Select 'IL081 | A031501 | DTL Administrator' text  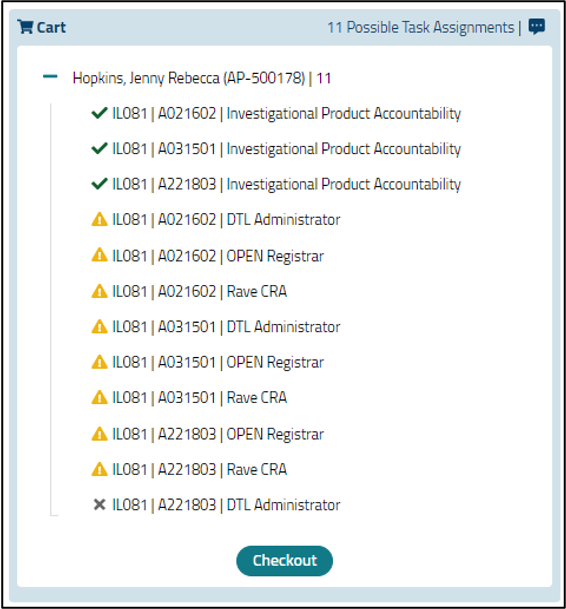pyautogui.click(x=226, y=327)
